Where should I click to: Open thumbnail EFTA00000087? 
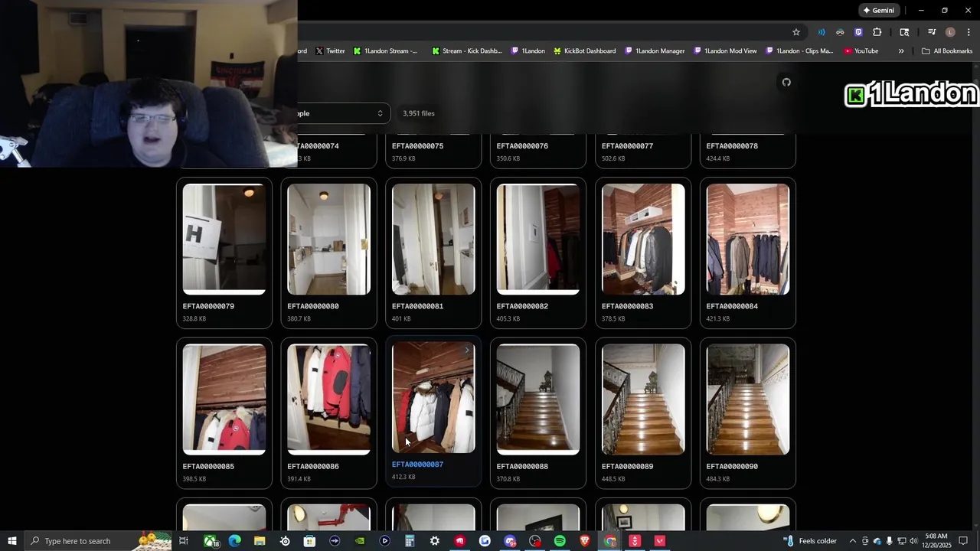[433, 397]
